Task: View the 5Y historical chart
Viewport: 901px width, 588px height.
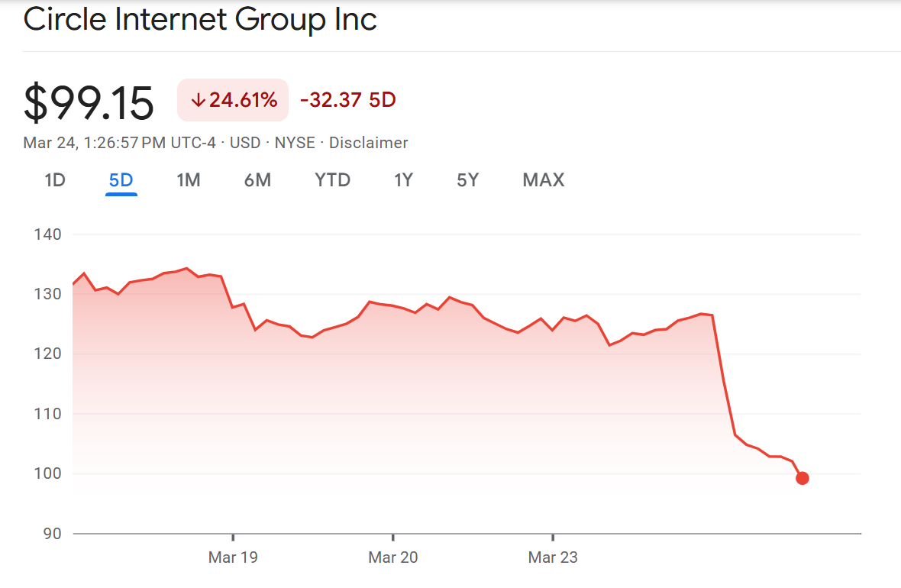Action: tap(467, 180)
